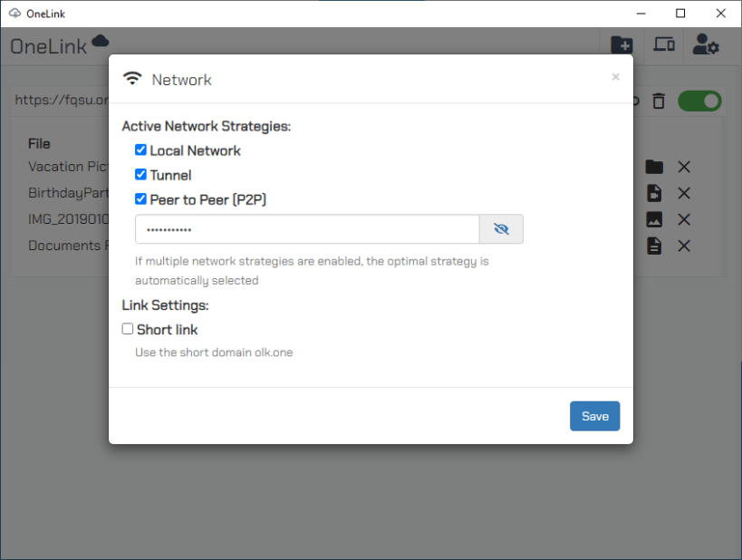Click the Local Network label

click(x=195, y=150)
